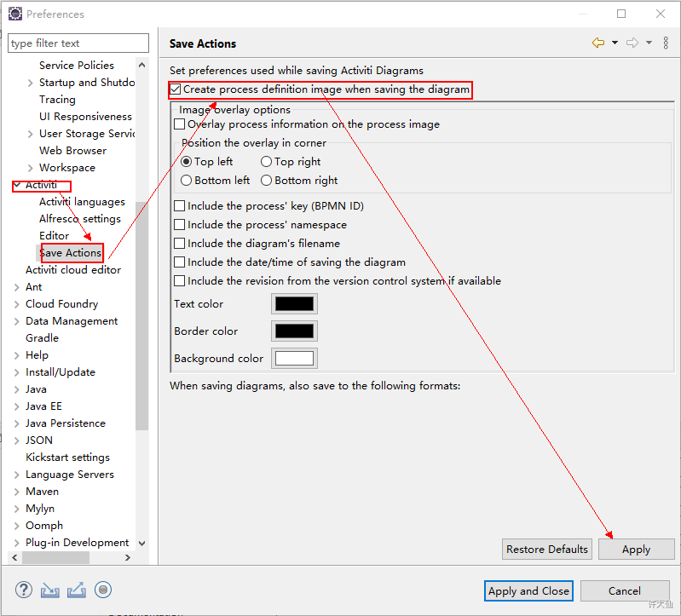This screenshot has width=681, height=616.
Task: Expand the Ant tree node
Action: [16, 287]
